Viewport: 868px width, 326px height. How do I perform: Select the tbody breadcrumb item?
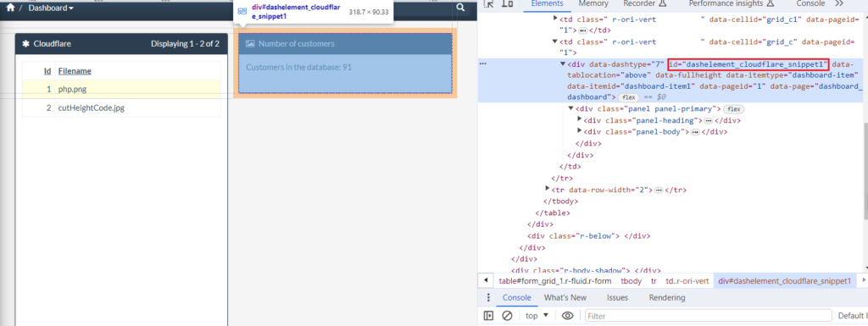pos(631,281)
